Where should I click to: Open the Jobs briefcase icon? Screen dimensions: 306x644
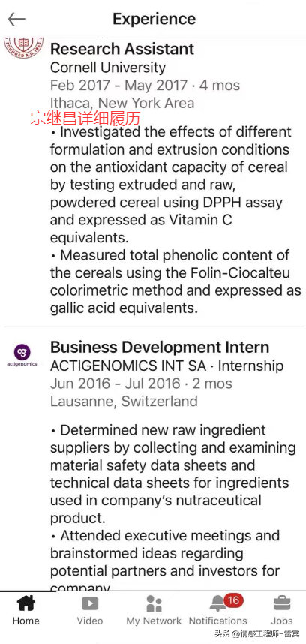tap(282, 604)
